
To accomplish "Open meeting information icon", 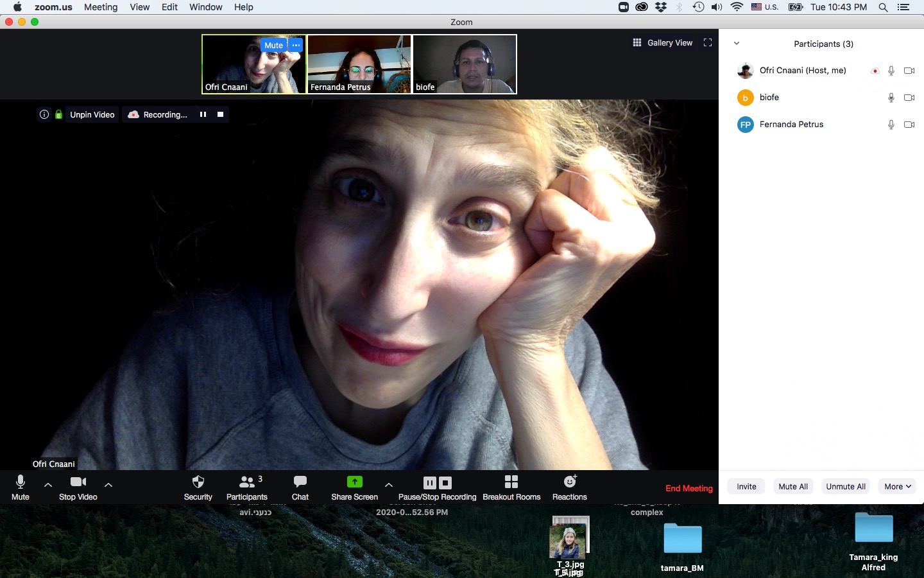I will (x=44, y=114).
